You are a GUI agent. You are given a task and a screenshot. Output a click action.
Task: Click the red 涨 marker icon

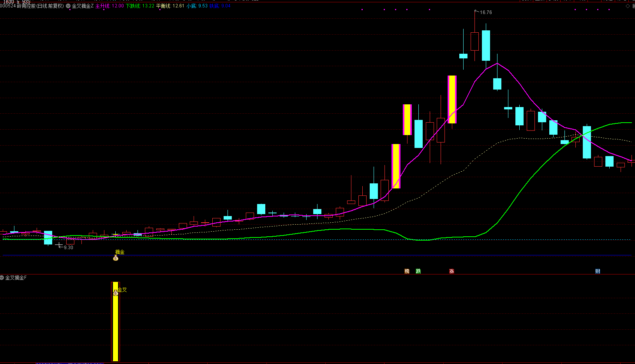coord(452,271)
